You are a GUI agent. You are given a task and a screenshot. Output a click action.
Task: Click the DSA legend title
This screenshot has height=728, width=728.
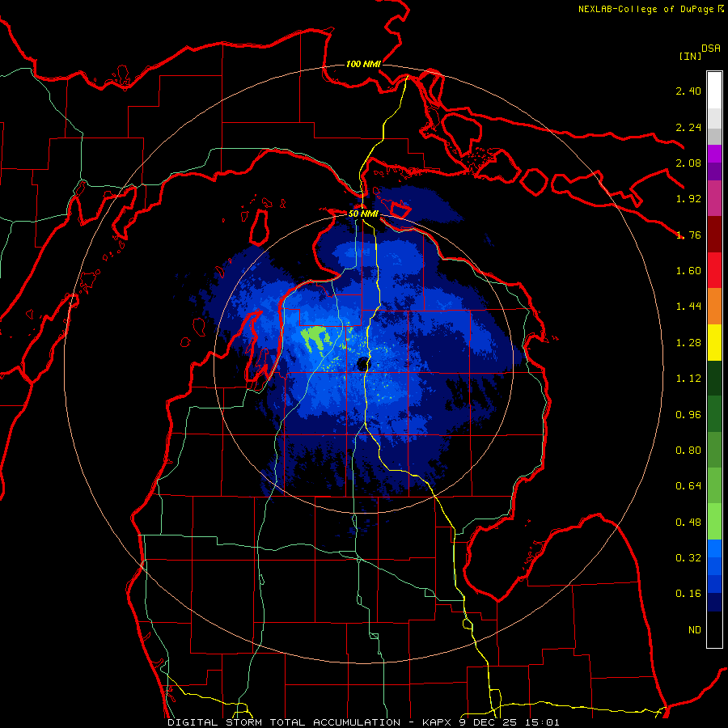coord(711,49)
